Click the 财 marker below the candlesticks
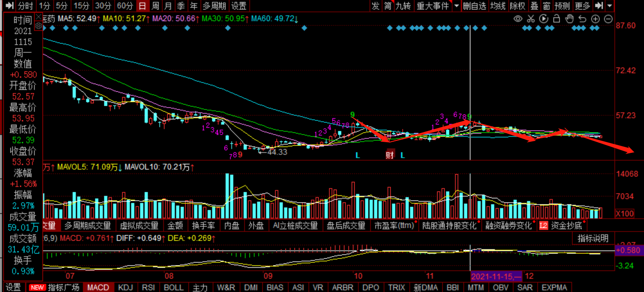Viewport: 644px width, 292px height. tap(389, 155)
